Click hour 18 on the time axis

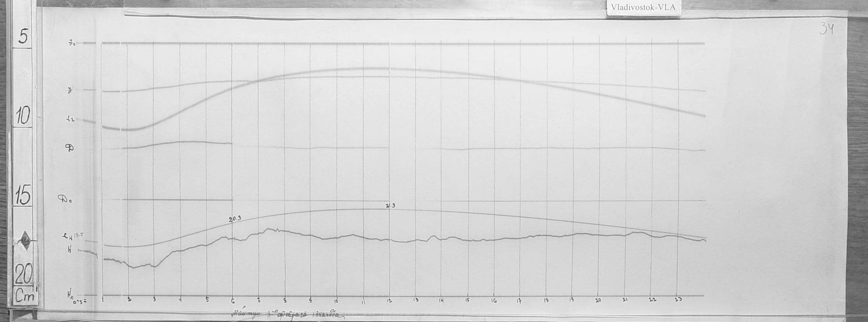(546, 300)
